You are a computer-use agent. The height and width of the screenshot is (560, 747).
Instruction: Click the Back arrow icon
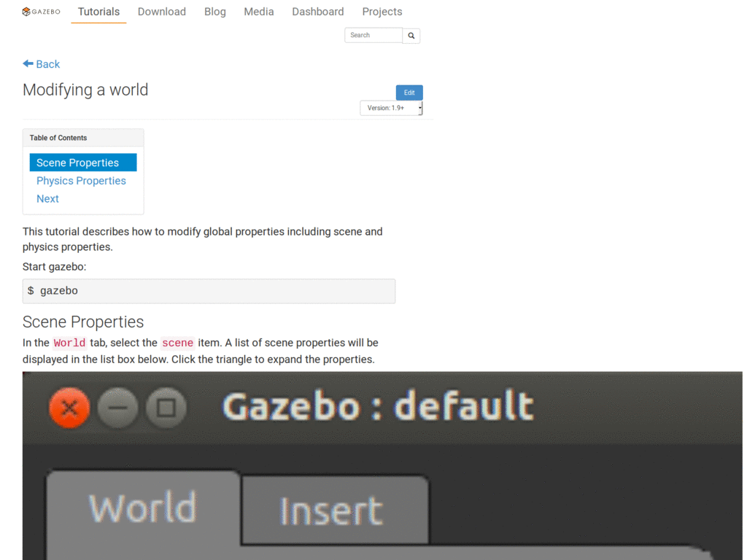tap(28, 63)
